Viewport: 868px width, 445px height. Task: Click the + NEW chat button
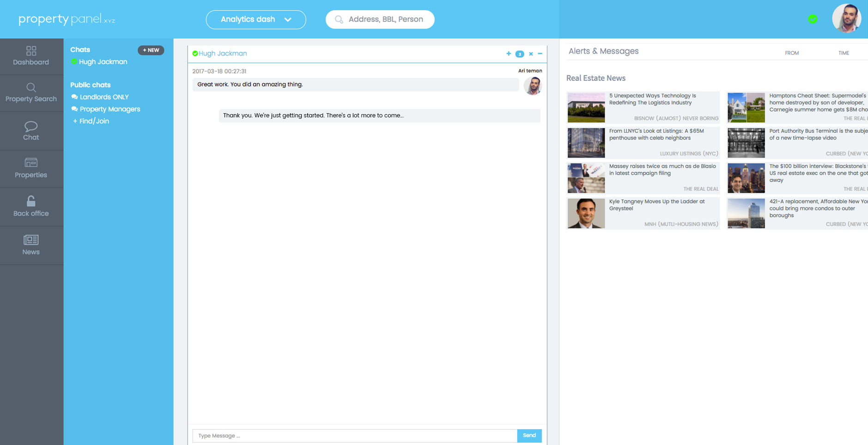tap(151, 50)
